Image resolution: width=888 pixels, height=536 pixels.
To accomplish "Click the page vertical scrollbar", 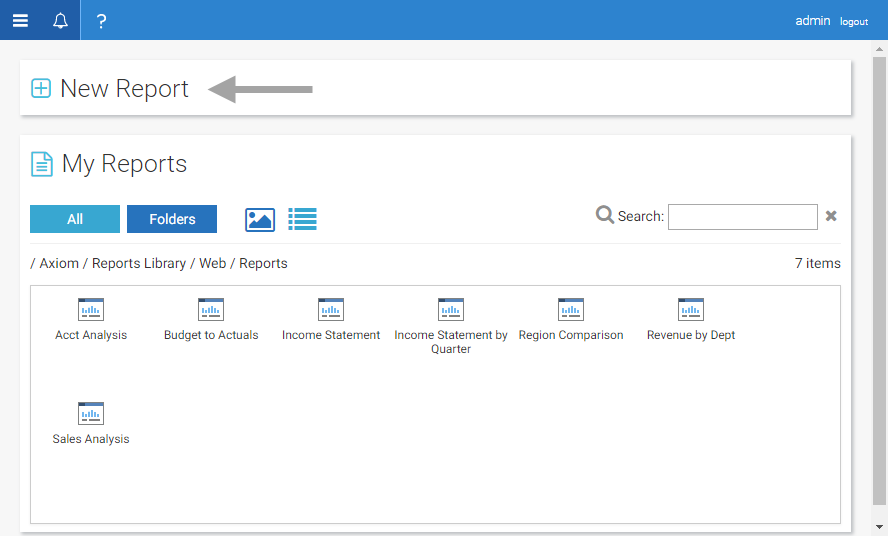I will pos(879,280).
